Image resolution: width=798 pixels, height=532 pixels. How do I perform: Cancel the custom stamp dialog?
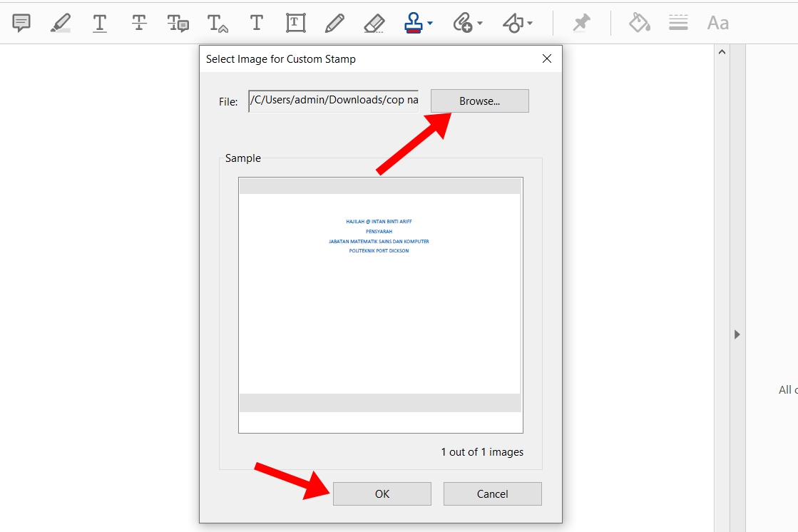492,493
